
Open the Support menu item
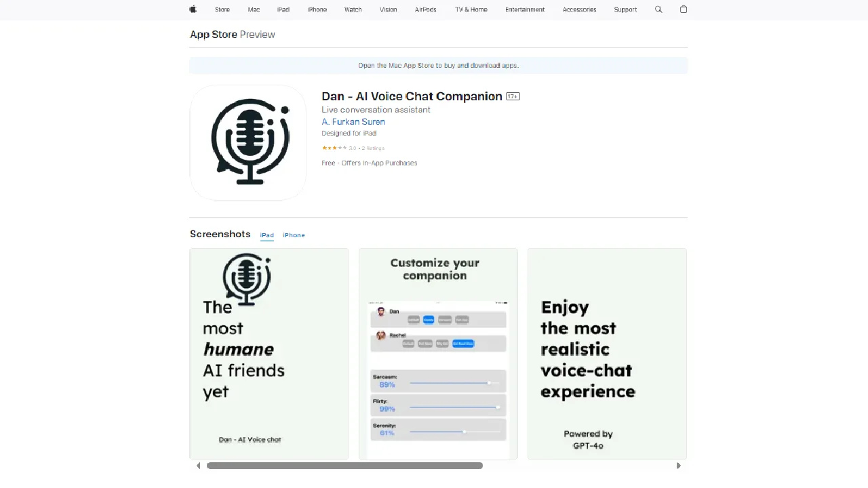tap(625, 9)
